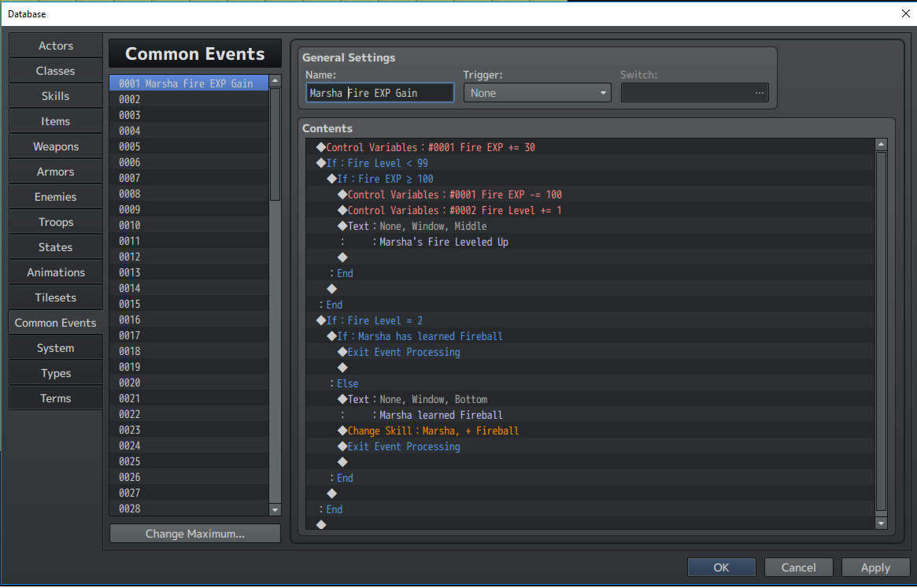Click the Switch field ellipsis button
Viewport: 917px width, 588px height.
pyautogui.click(x=759, y=93)
